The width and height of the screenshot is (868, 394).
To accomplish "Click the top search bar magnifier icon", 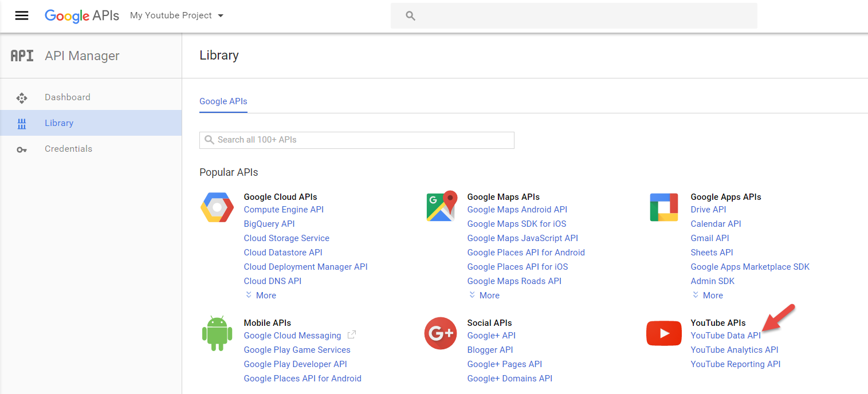I will tap(410, 16).
